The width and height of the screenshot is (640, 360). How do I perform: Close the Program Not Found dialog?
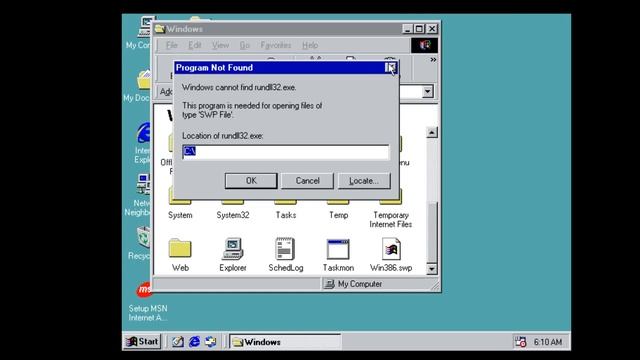391,67
